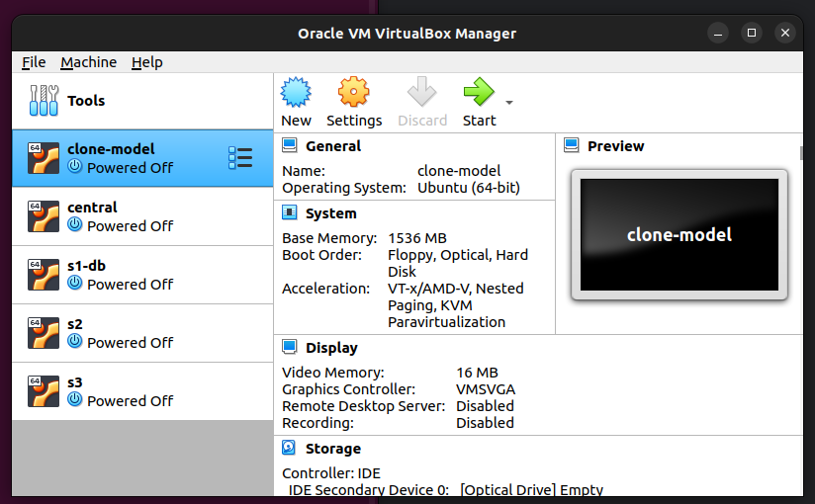The image size is (815, 504).
Task: Click the 'Controller: IDE' storage line
Action: pos(331,473)
